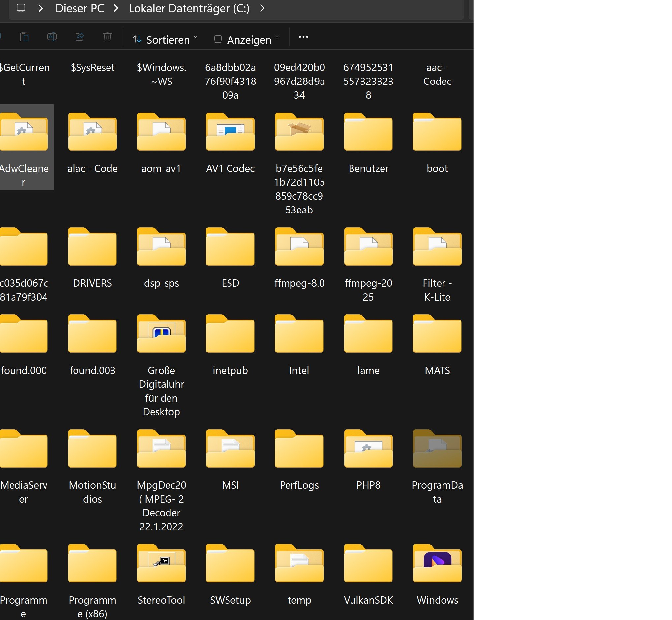This screenshot has width=672, height=620.
Task: Select the PHP8 folder
Action: click(x=369, y=460)
